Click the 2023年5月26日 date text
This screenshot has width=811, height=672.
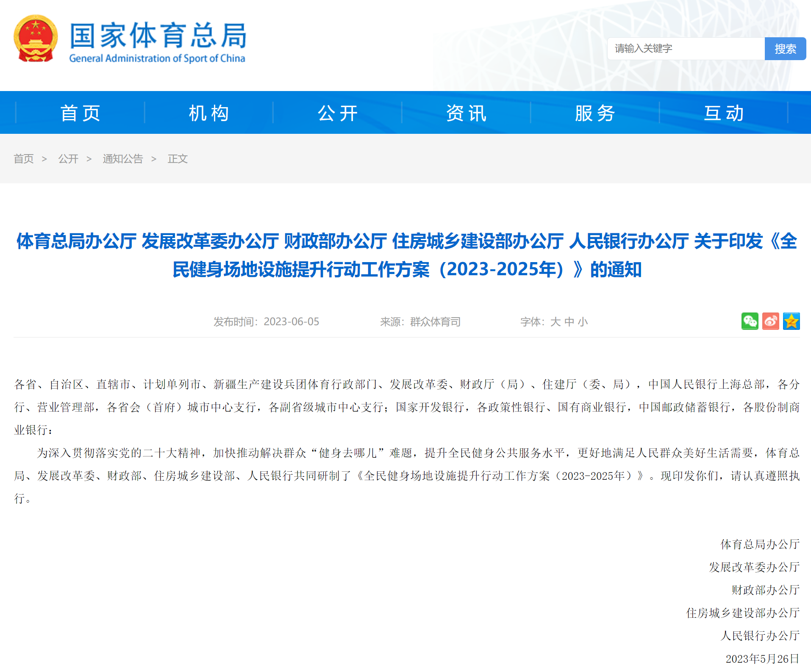click(x=762, y=659)
